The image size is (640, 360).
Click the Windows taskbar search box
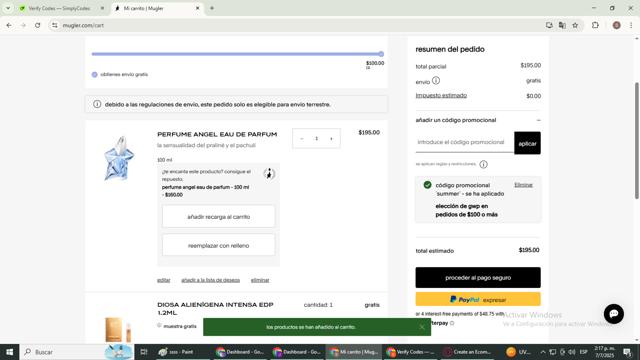(x=77, y=352)
